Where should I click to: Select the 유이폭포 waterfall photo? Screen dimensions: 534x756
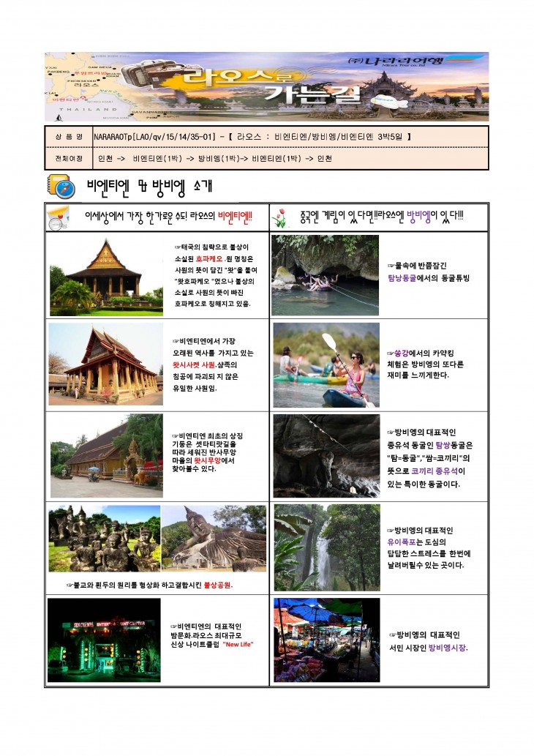click(x=327, y=547)
